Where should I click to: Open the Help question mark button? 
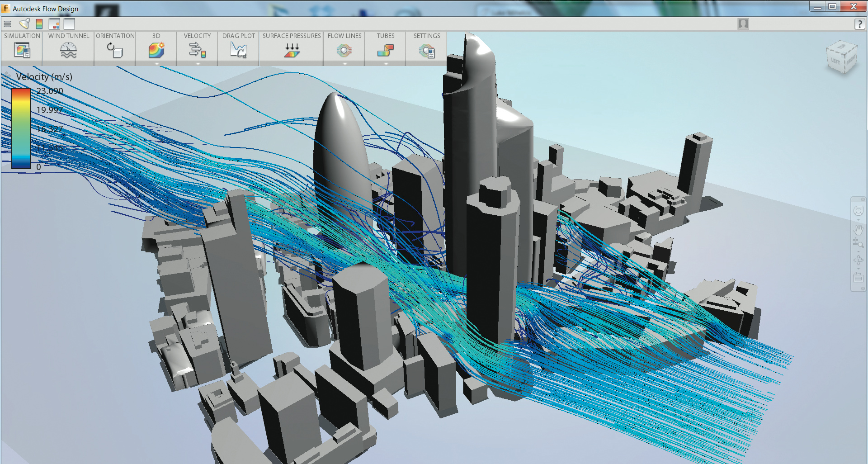click(x=859, y=24)
